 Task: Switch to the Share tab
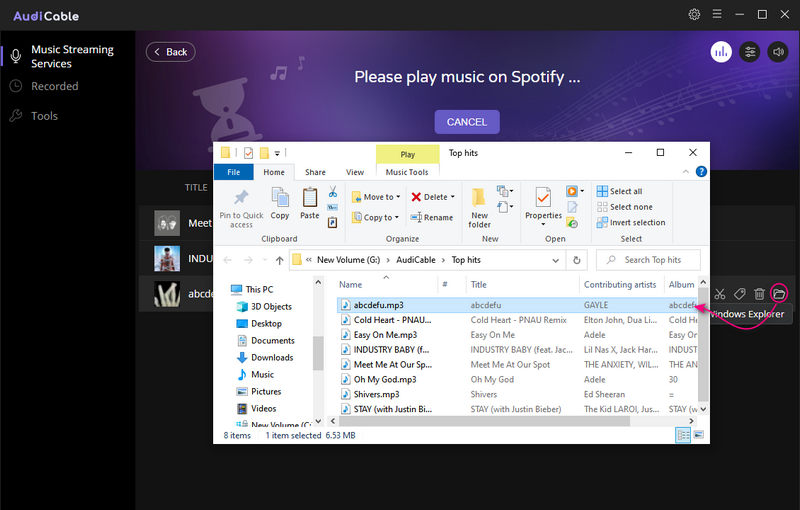pyautogui.click(x=315, y=172)
